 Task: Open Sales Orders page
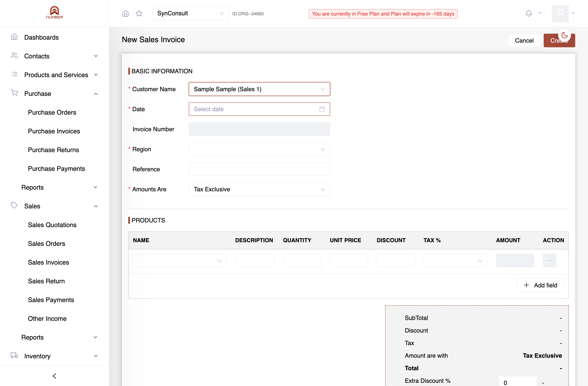(46, 243)
